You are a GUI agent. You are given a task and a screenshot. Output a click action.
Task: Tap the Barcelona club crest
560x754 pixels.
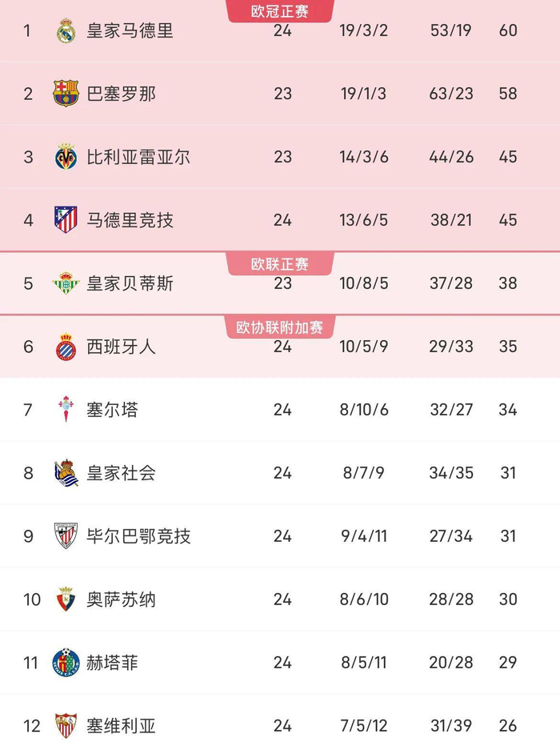pos(66,94)
